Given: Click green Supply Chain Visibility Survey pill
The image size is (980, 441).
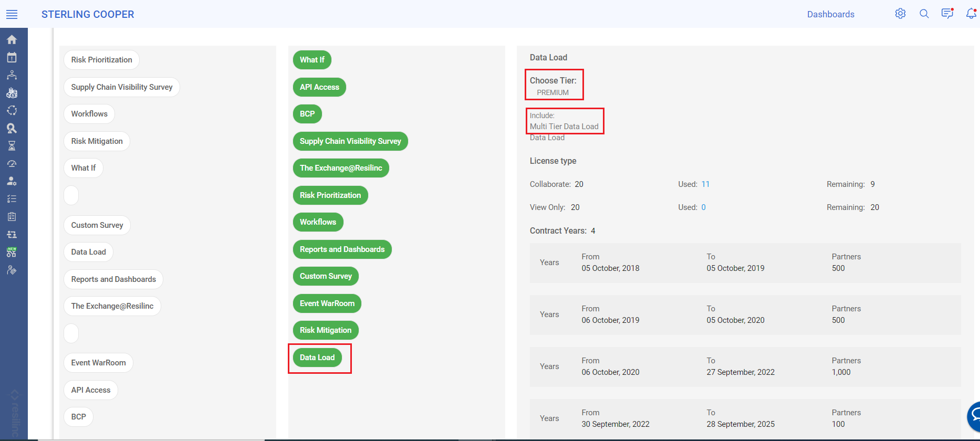Looking at the screenshot, I should [x=350, y=141].
